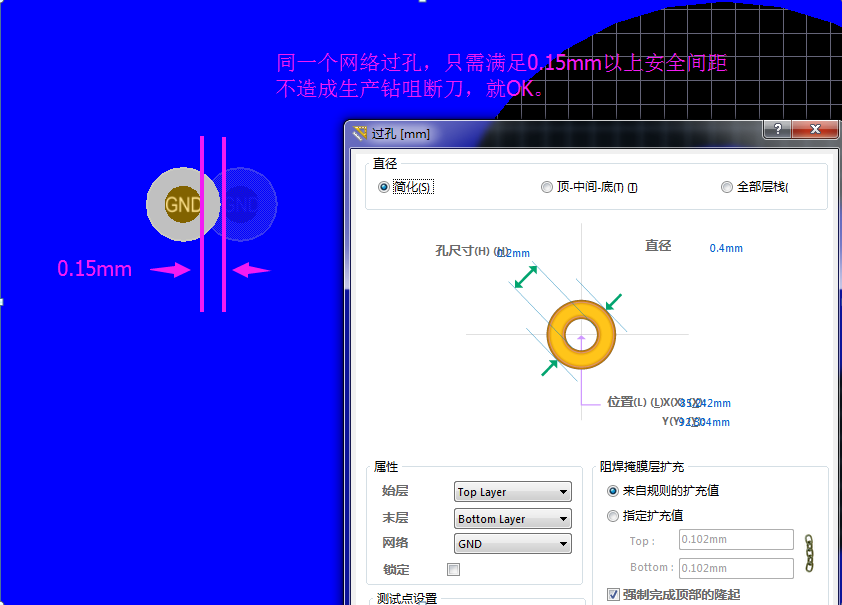The image size is (842, 605).
Task: Choose 来自规则的扩充值 radio option
Action: tap(613, 491)
